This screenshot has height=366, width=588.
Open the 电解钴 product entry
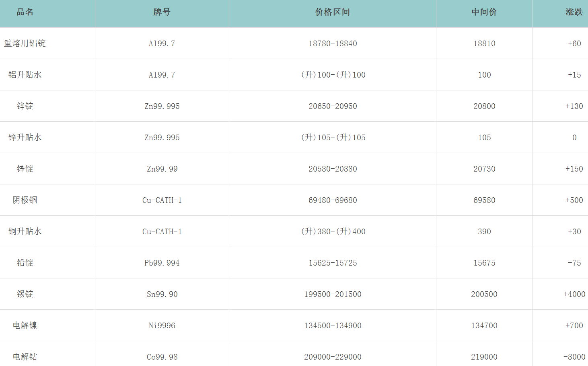[x=25, y=357]
